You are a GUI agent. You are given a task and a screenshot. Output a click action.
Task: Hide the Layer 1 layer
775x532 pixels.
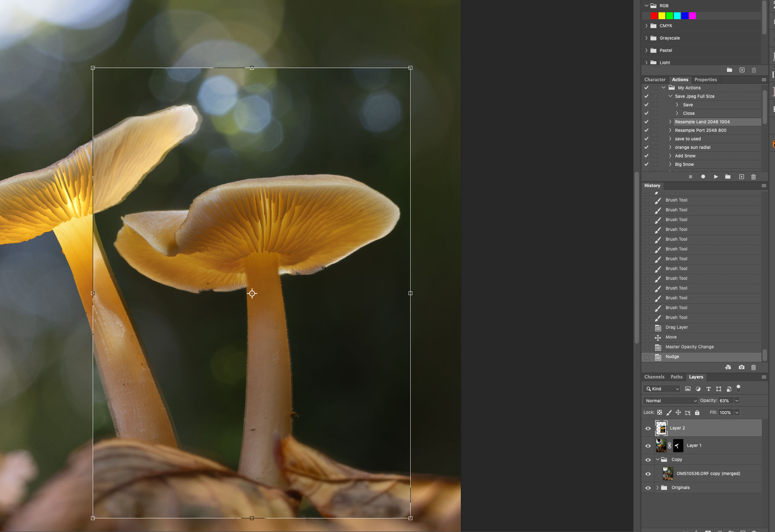coord(648,445)
